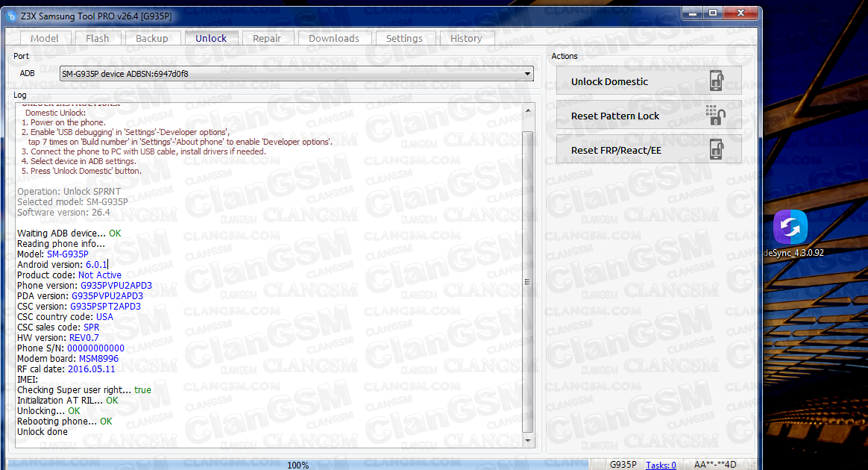This screenshot has height=470, width=868.
Task: Click the log scrollbar up arrow
Action: tap(527, 110)
